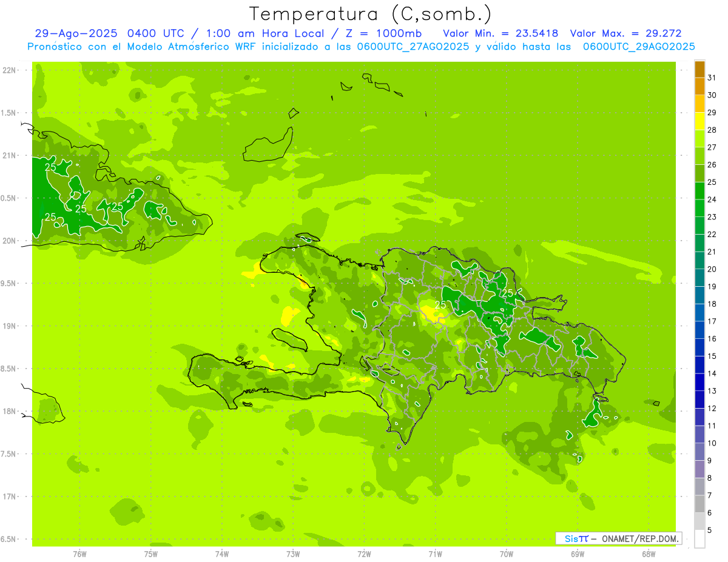The image size is (728, 562).
Task: Click the "76W" longitude label
Action: (x=79, y=554)
